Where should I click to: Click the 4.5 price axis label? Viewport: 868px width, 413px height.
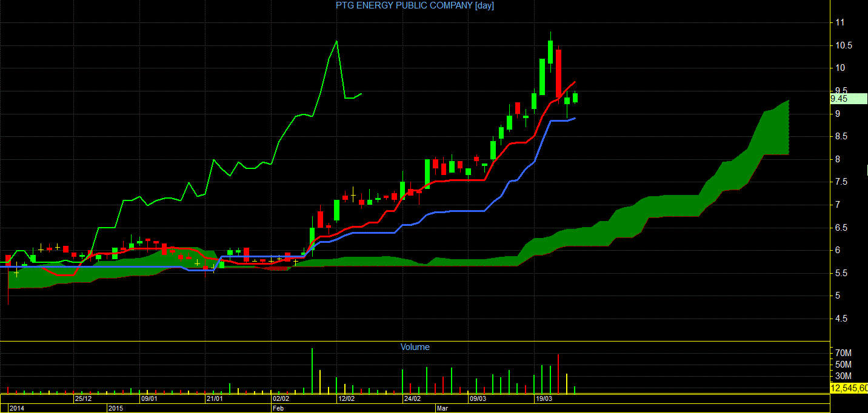pyautogui.click(x=842, y=319)
